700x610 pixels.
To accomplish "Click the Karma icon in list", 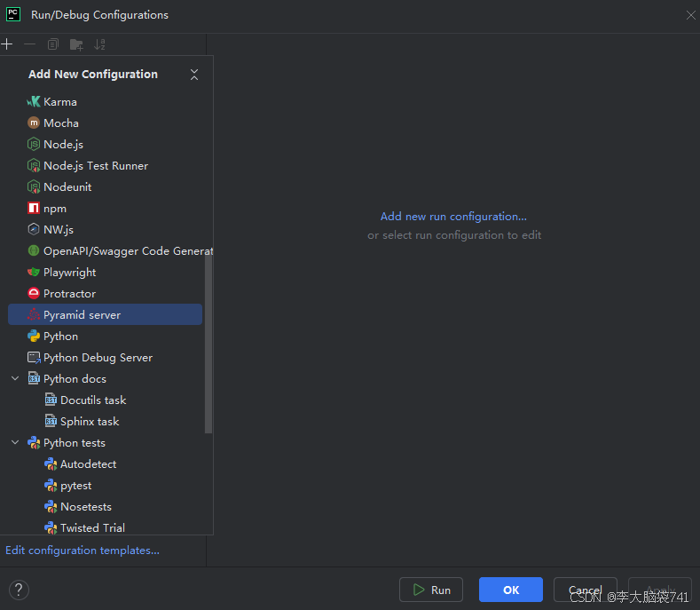I will 34,102.
